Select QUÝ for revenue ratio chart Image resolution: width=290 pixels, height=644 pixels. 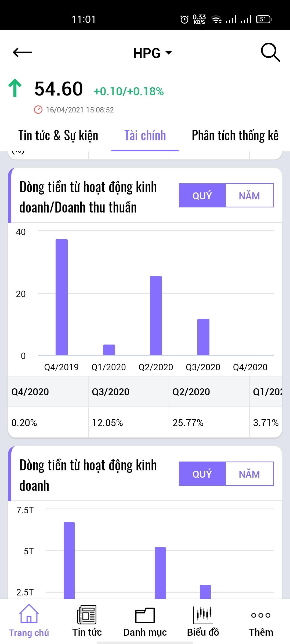click(x=202, y=196)
